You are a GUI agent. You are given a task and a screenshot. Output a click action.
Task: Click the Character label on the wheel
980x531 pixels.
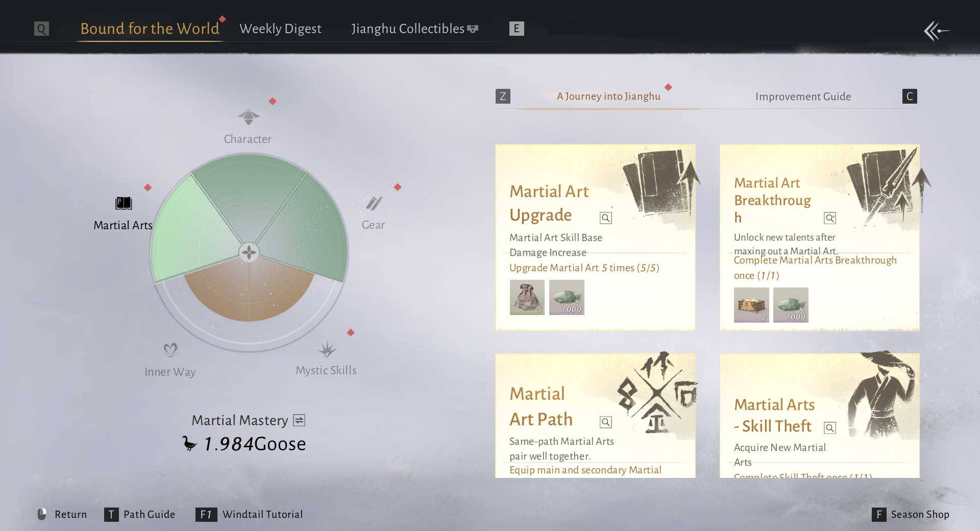(x=248, y=139)
